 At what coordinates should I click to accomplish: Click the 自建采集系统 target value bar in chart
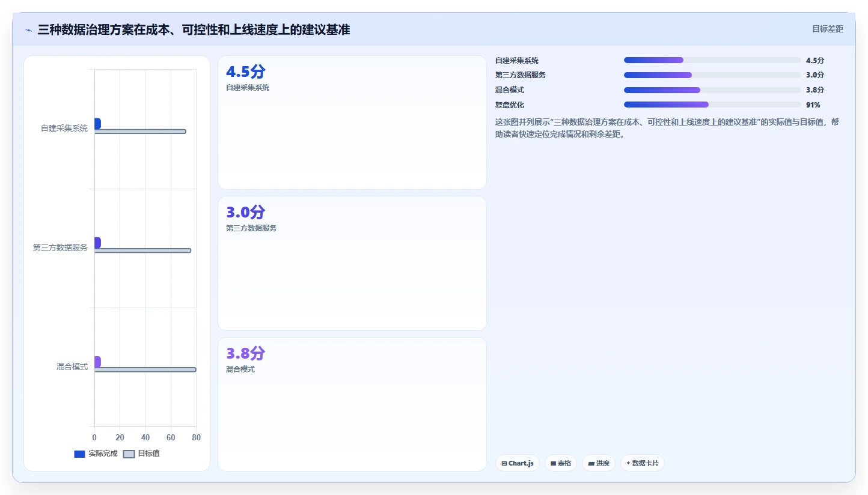[x=140, y=132]
